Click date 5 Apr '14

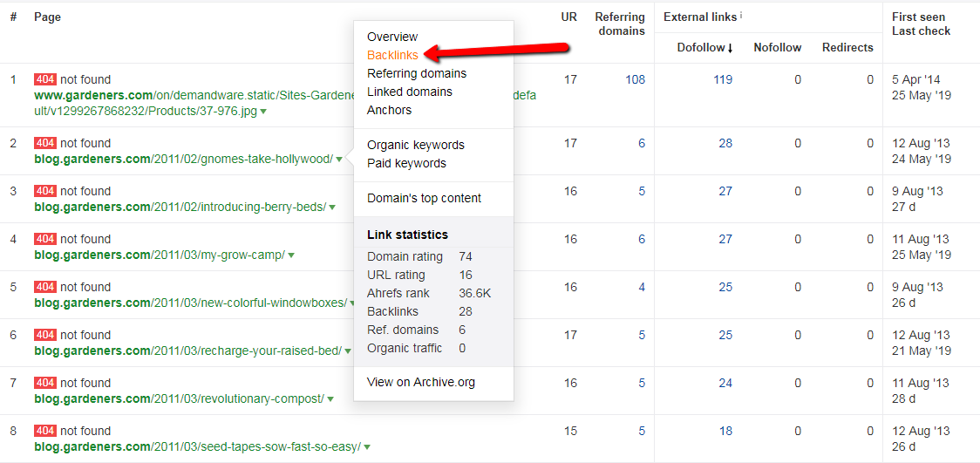[x=915, y=80]
